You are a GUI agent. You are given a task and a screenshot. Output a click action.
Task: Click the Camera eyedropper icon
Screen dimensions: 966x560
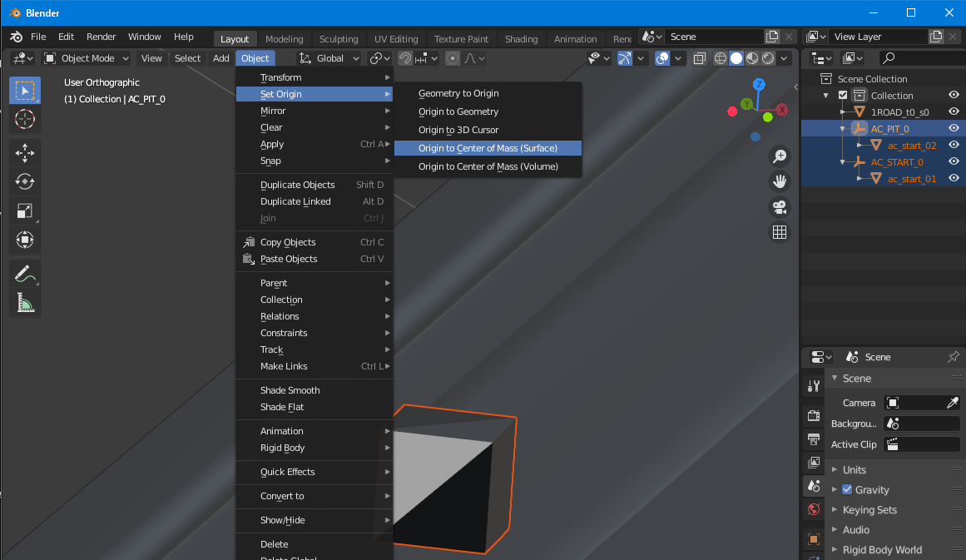pyautogui.click(x=952, y=402)
